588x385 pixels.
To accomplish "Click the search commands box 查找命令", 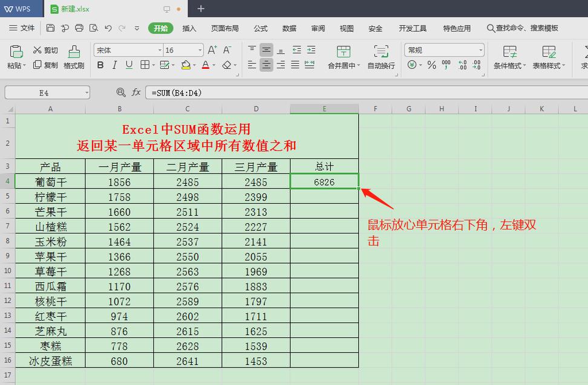I will coord(523,28).
